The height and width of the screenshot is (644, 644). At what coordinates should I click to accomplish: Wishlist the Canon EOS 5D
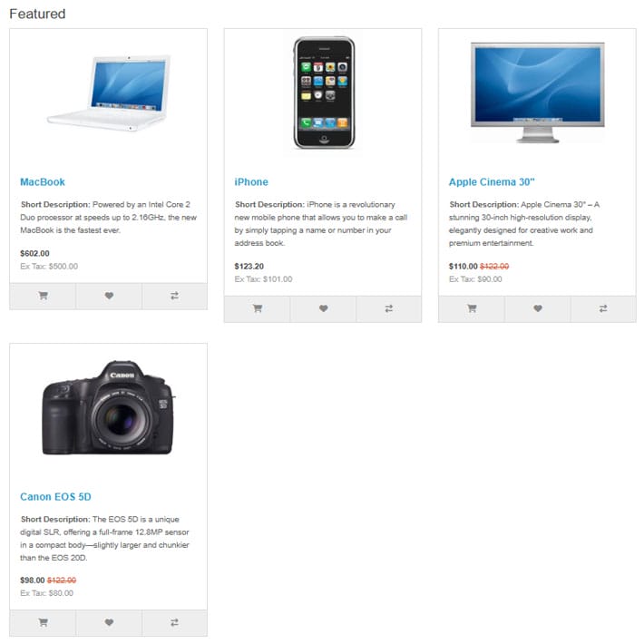109,622
